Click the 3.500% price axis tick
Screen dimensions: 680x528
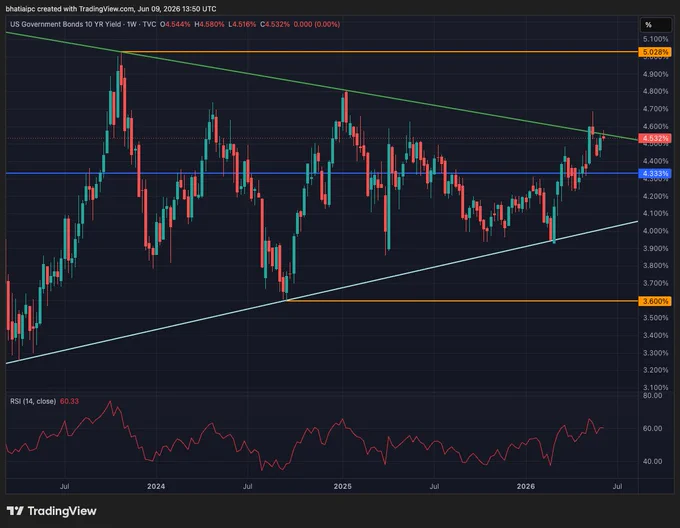655,318
